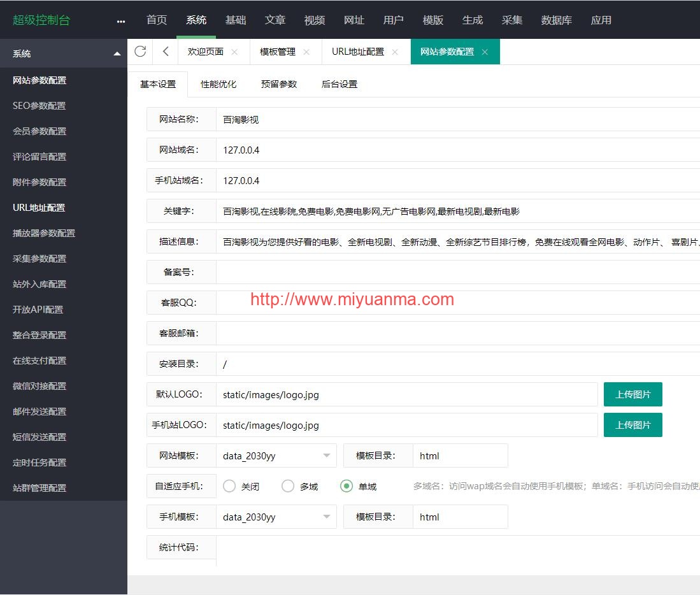
Task: Open 用户 in top navigation
Action: pyautogui.click(x=393, y=20)
